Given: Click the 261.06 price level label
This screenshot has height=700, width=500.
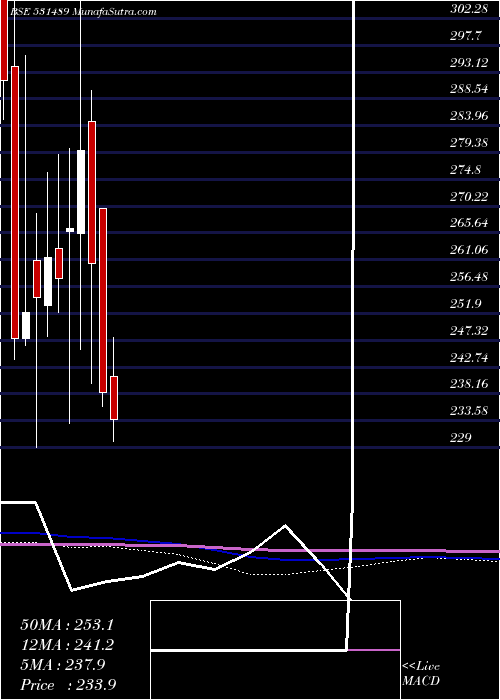Looking at the screenshot, I should 468,250.
